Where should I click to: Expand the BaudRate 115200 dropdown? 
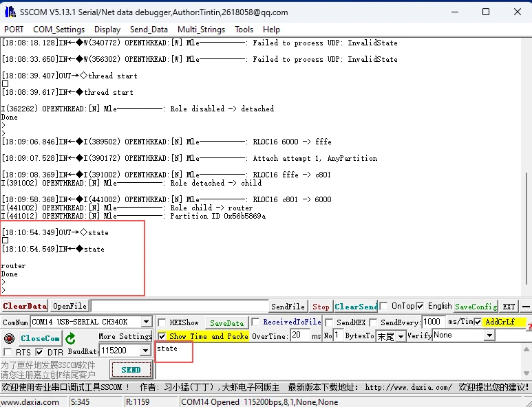pyautogui.click(x=145, y=351)
